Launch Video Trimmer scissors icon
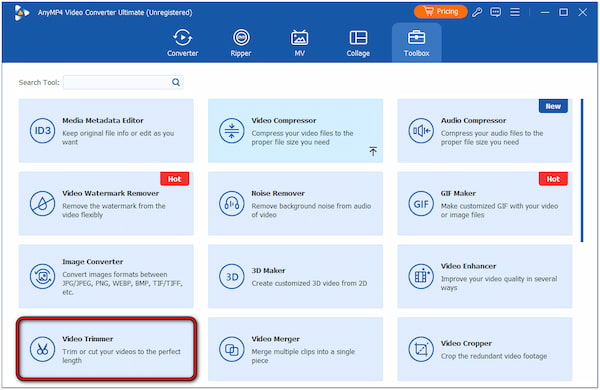 42,349
